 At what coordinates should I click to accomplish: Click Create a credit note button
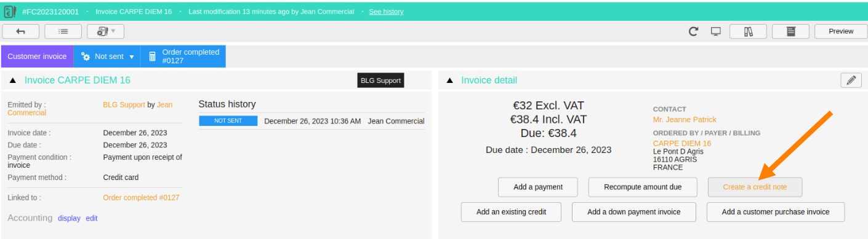(755, 187)
